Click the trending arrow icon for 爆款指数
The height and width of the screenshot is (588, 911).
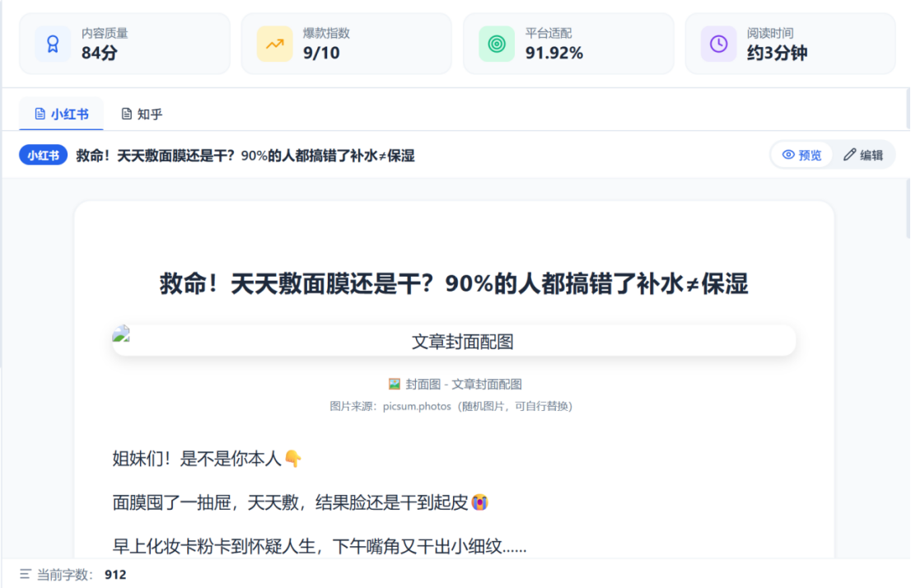[x=274, y=44]
